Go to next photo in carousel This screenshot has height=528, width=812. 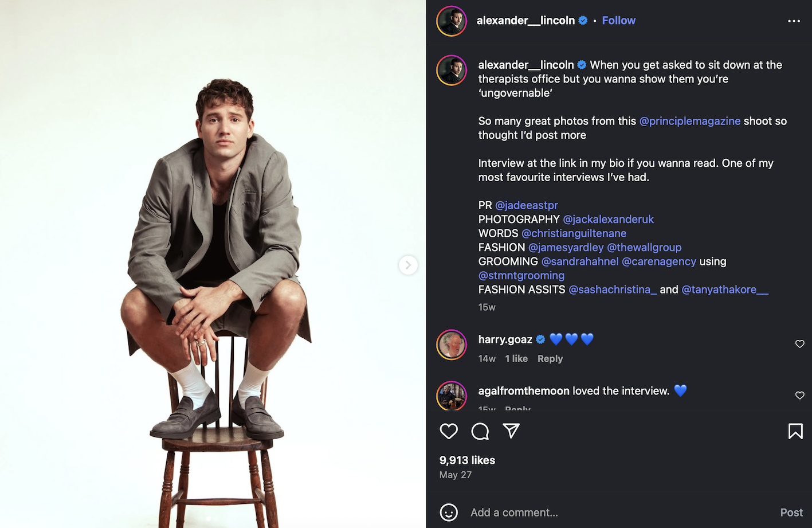pos(408,265)
